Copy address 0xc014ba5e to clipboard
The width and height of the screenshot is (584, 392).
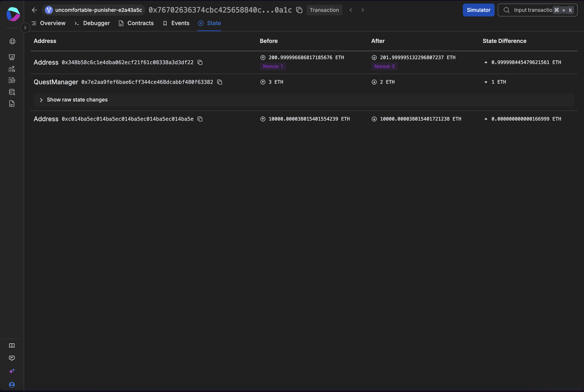tap(200, 119)
